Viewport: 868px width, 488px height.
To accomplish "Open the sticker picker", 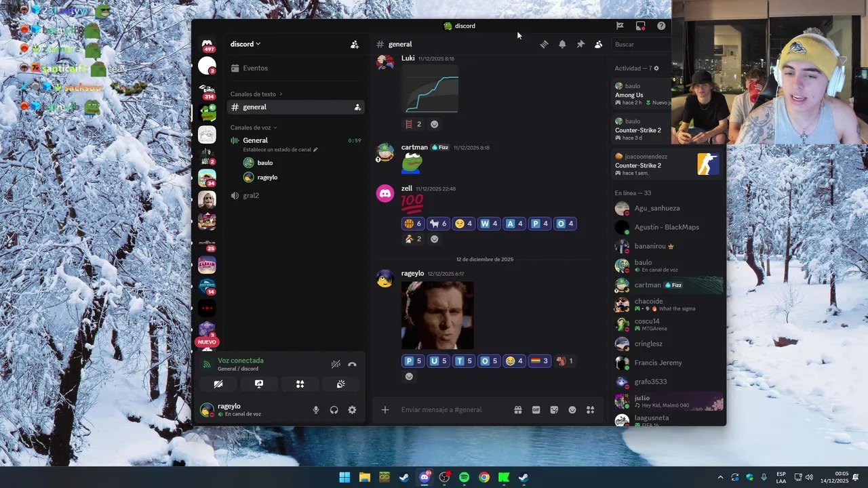I will click(x=554, y=409).
